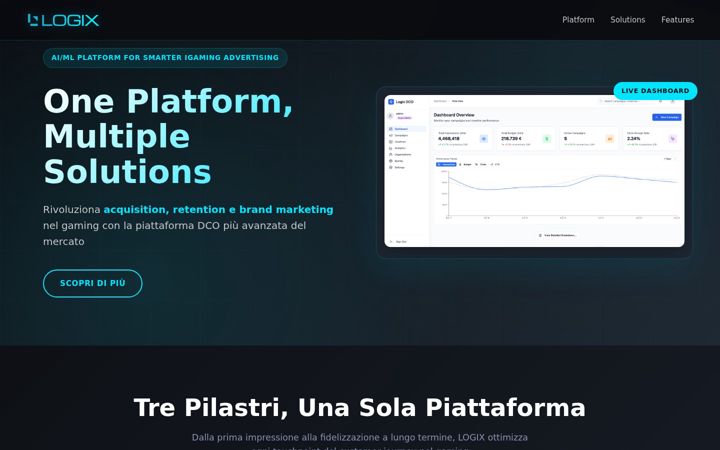
Task: Click the 'Dalla prima impressione alla fidelizzazione' paragraph
Action: tap(360, 441)
